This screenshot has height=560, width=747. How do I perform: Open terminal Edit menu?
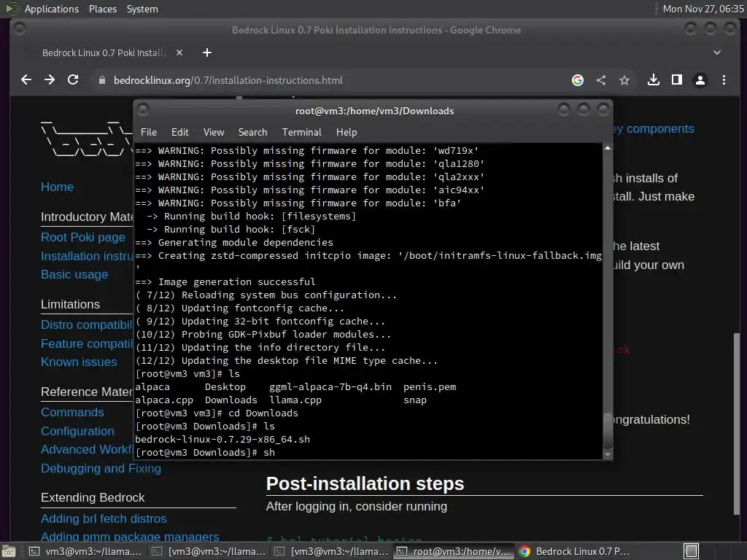(x=180, y=133)
